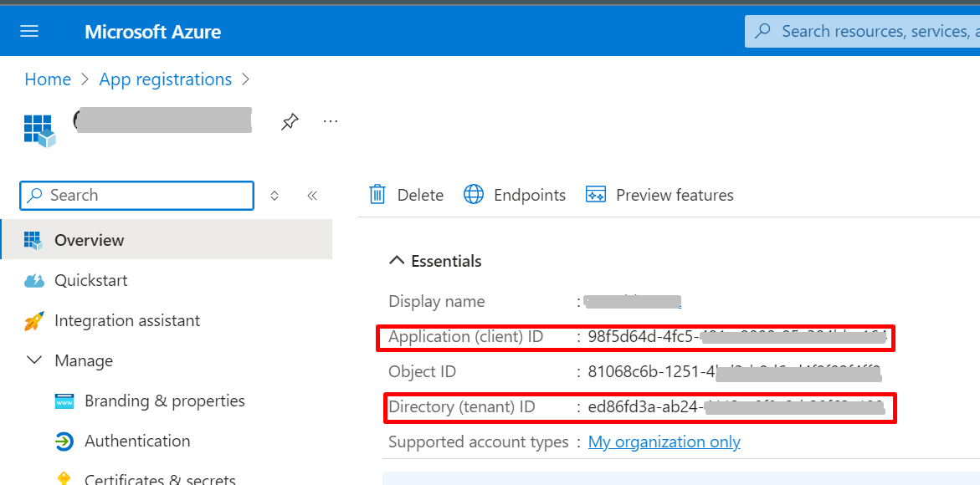Select Overview in the sidebar
980x485 pixels.
coord(89,240)
